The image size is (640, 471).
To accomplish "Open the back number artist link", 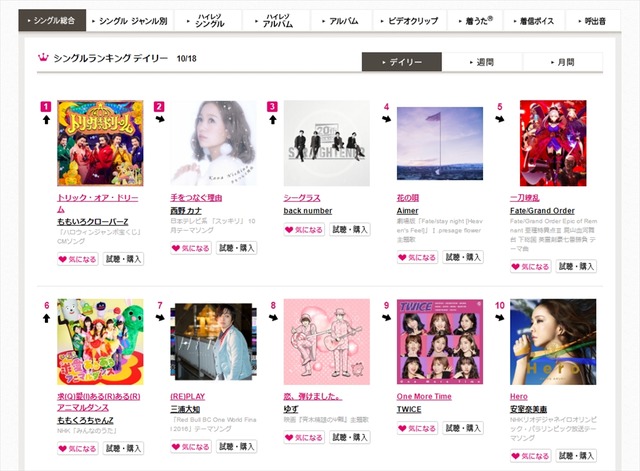I will pos(308,211).
